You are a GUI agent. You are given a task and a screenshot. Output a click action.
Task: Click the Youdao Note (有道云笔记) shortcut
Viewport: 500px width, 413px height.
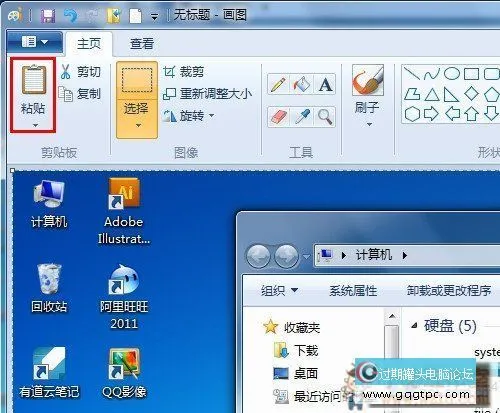pos(49,373)
